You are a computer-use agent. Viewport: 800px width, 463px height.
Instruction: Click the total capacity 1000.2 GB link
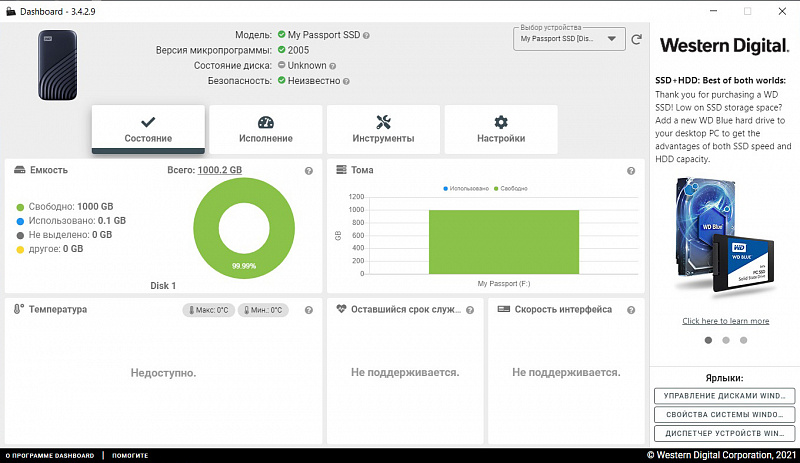[220, 170]
